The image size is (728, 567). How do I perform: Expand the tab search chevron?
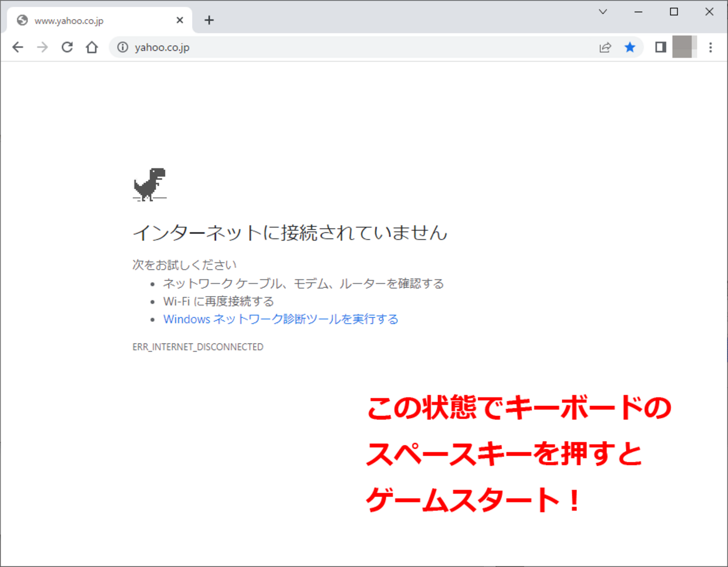(603, 12)
